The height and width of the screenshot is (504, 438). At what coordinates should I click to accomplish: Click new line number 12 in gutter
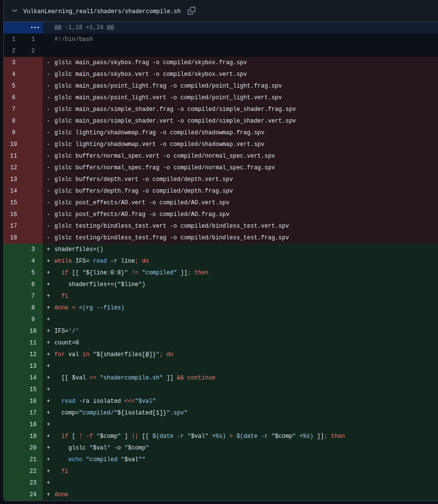pyautogui.click(x=33, y=354)
